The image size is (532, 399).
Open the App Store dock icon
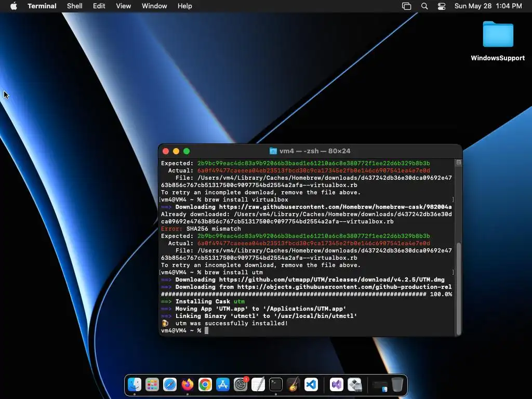(223, 384)
